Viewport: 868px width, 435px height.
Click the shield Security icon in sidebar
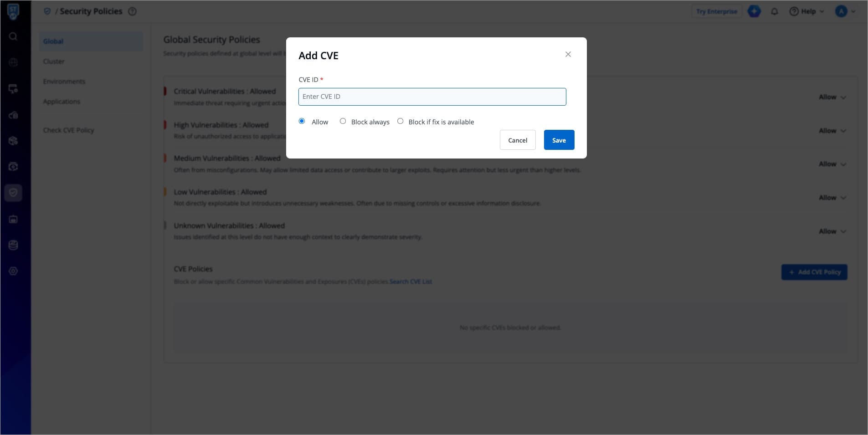coord(13,193)
